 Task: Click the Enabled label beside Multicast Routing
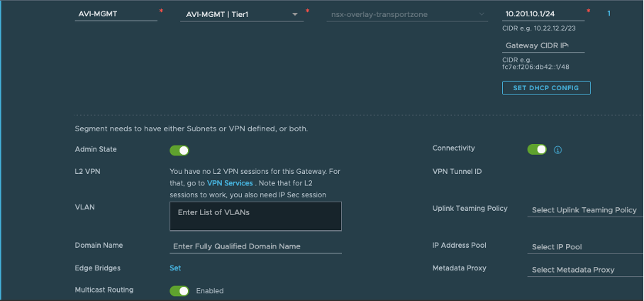(x=209, y=291)
